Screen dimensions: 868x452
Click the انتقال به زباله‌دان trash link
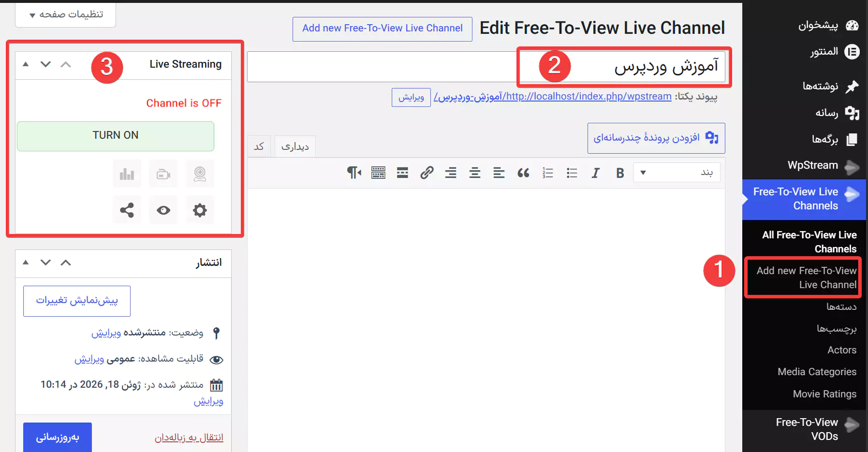tap(189, 437)
